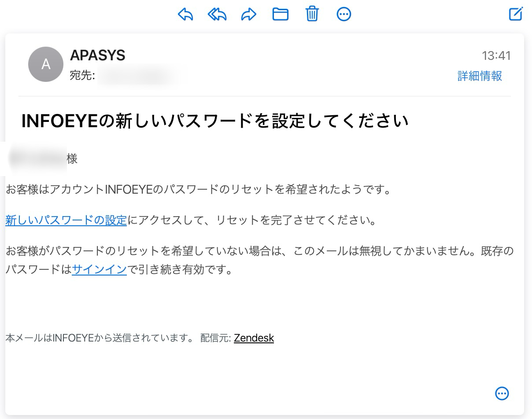The image size is (532, 419).
Task: Click the APASYS sender avatar
Action: [x=46, y=64]
